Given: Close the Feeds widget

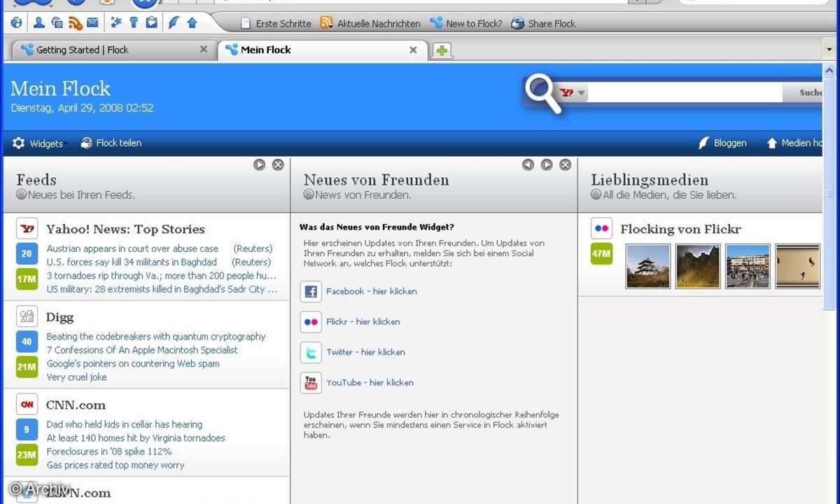Looking at the screenshot, I should [x=278, y=164].
